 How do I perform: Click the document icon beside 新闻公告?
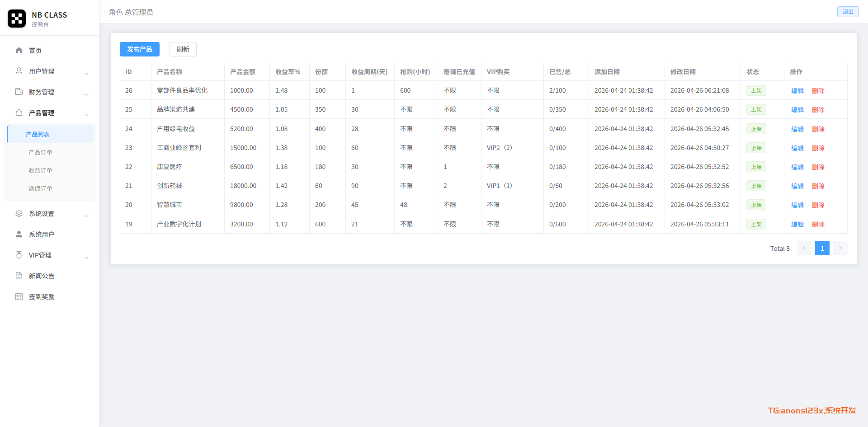point(19,276)
